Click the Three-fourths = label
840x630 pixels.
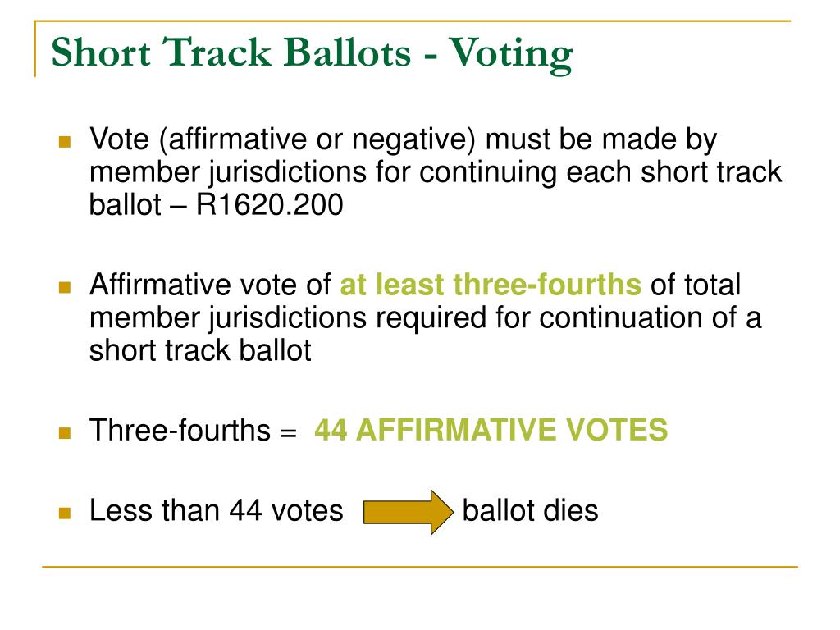pyautogui.click(x=193, y=430)
